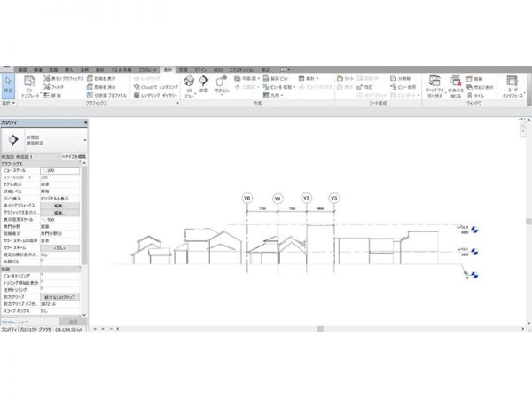Open the Plan Views dropdown arrow
532x399 pixels.
coord(259,78)
